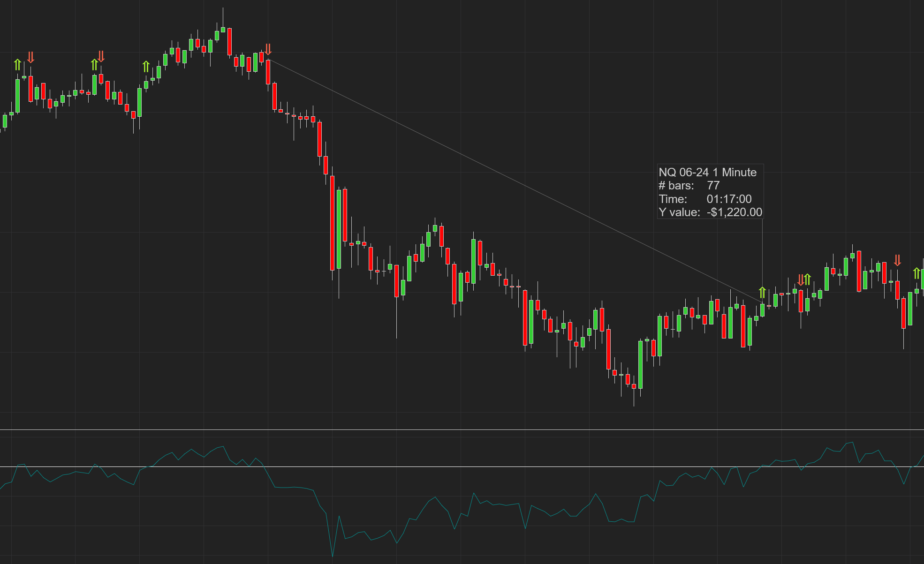924x564 pixels.
Task: Click the rightmost red down arrow signal
Action: pyautogui.click(x=897, y=260)
